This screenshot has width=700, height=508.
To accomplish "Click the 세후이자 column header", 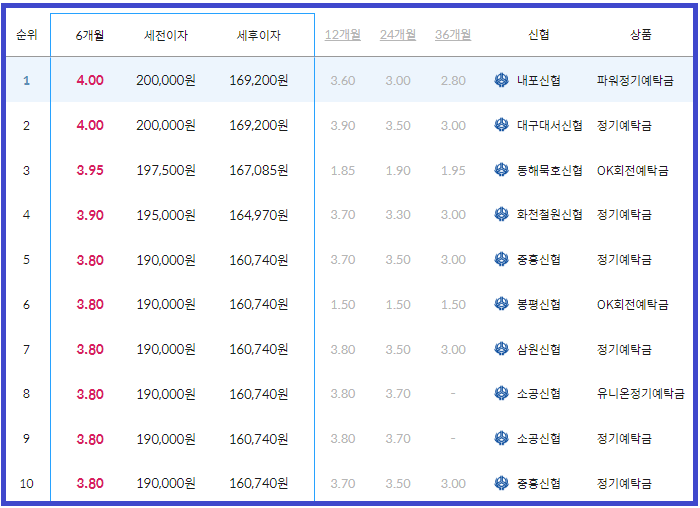I will pyautogui.click(x=258, y=35).
